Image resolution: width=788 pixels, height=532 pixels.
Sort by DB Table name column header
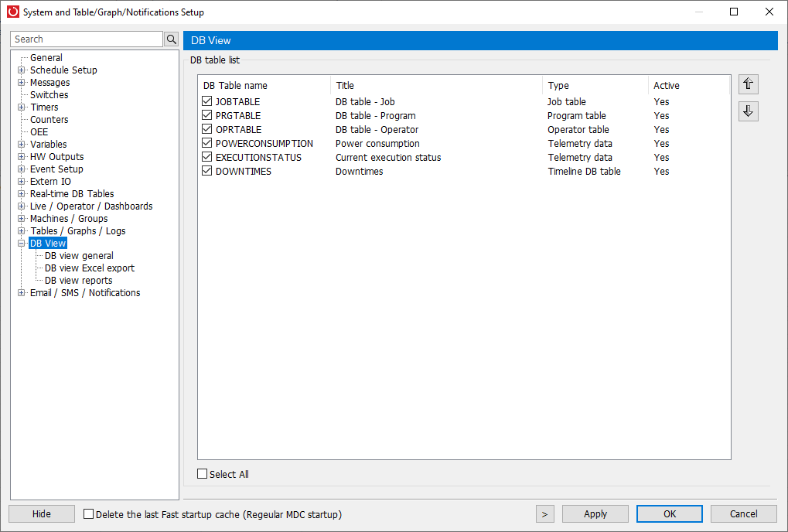(x=264, y=85)
